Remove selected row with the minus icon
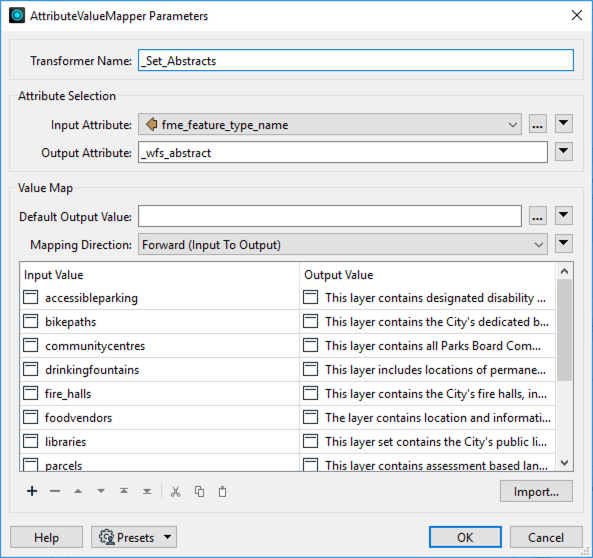 point(55,491)
